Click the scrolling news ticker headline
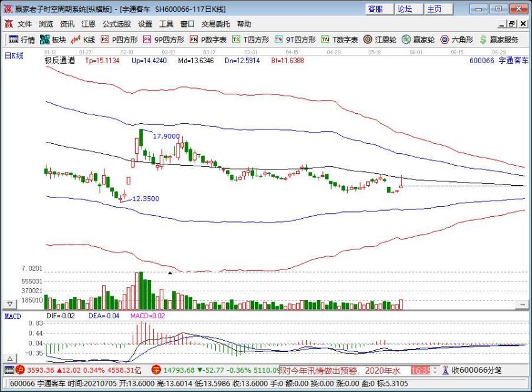This screenshot has height=392, width=532. pyautogui.click(x=340, y=370)
